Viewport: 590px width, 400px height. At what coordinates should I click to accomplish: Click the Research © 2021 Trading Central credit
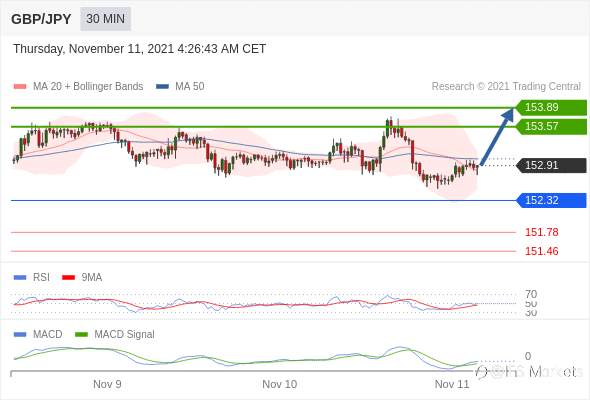(x=506, y=86)
